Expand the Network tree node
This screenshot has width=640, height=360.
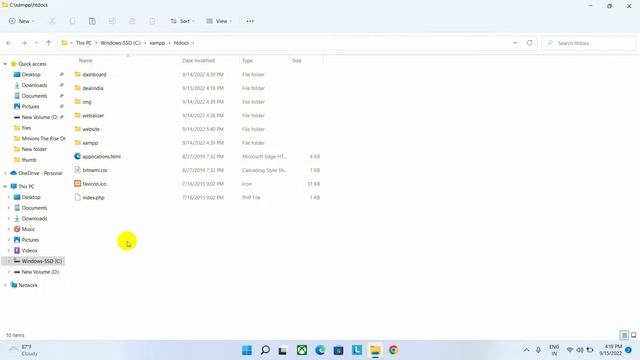point(5,285)
